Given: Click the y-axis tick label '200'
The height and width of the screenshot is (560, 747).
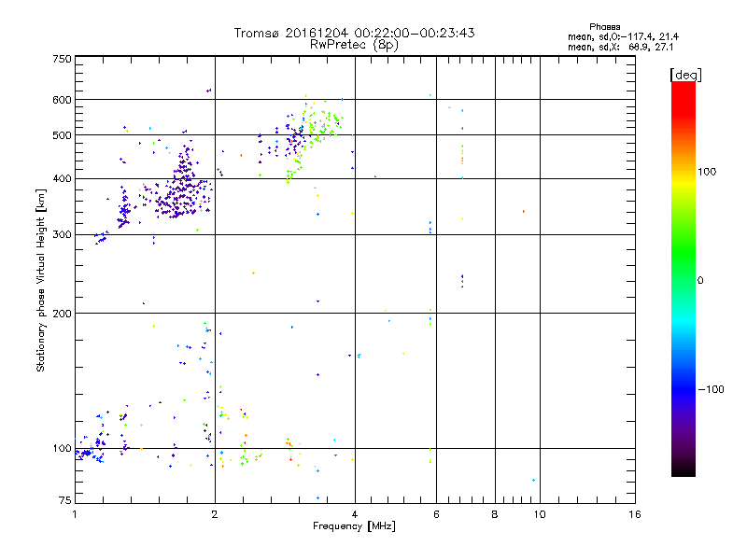Looking at the screenshot, I should point(62,314).
